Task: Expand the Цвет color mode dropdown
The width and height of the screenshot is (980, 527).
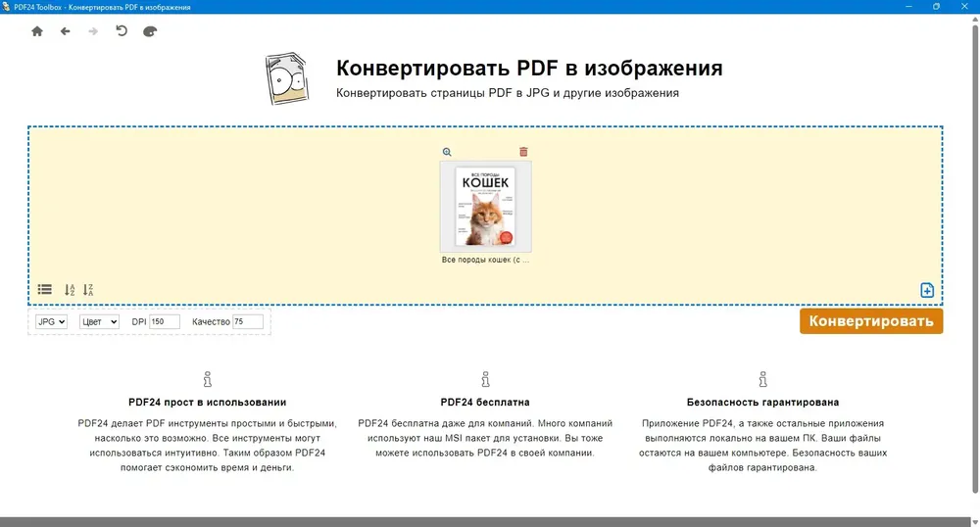Action: tap(99, 321)
